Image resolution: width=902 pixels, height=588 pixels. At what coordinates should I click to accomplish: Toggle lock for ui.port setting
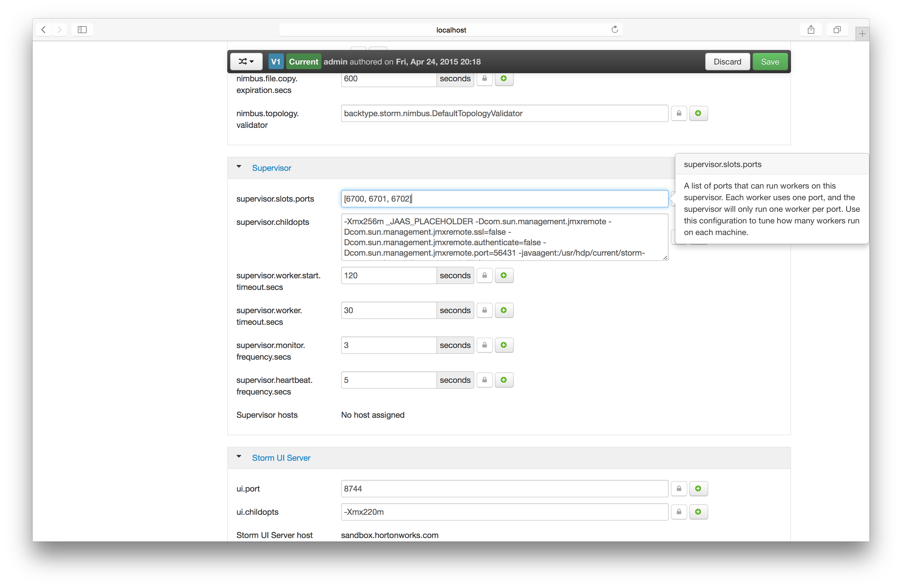click(x=679, y=489)
